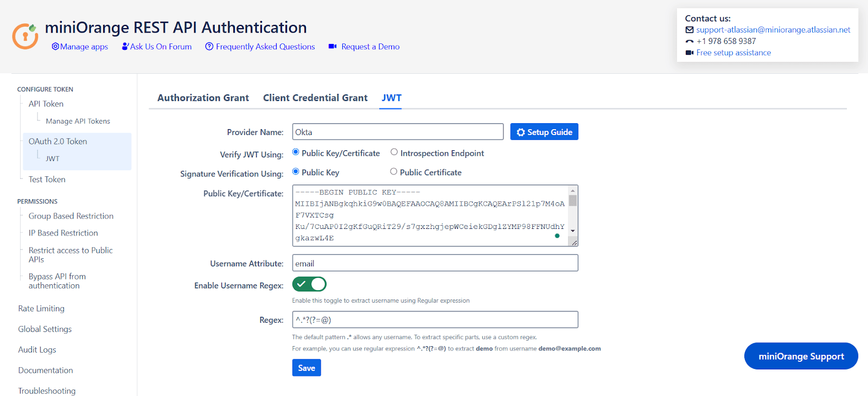Click the miniOrange logo icon
Screen dimensions: 868x396
click(x=25, y=36)
